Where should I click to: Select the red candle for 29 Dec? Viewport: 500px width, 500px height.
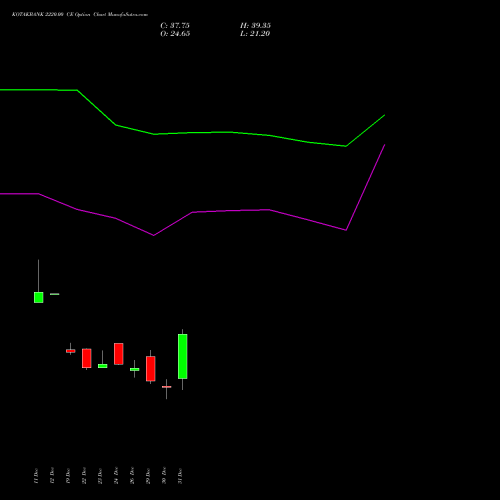click(151, 369)
